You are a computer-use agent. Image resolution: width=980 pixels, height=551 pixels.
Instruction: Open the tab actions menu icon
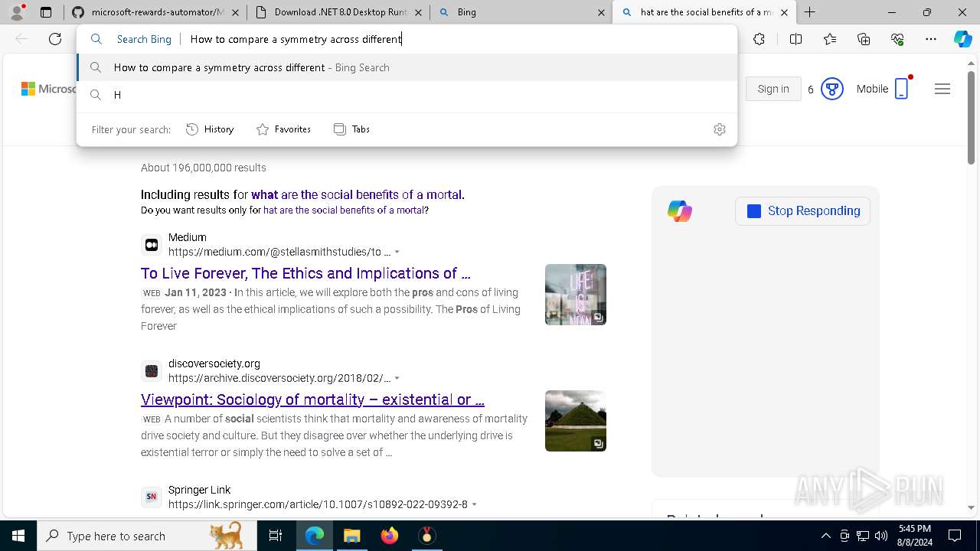(x=46, y=12)
